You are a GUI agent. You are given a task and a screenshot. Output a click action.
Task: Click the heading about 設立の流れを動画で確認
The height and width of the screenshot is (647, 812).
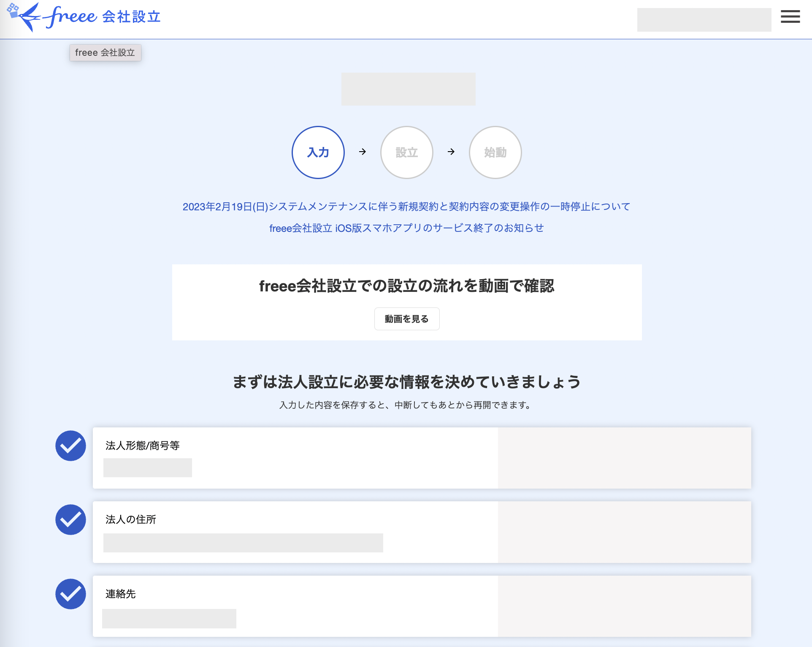point(407,286)
